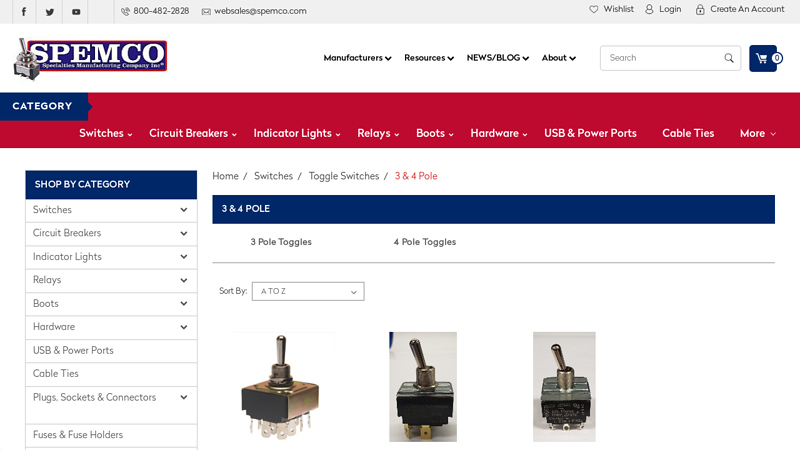Open the Wishlist link
This screenshot has width=800, height=450.
[x=618, y=9]
